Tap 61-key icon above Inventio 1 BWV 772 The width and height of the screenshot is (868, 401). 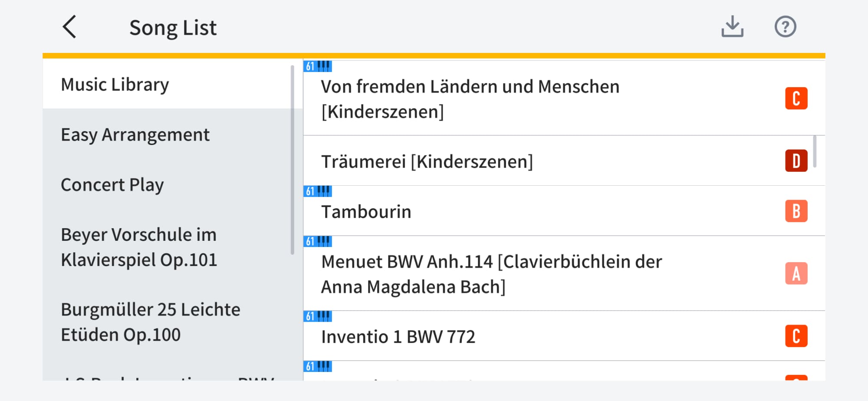[318, 316]
